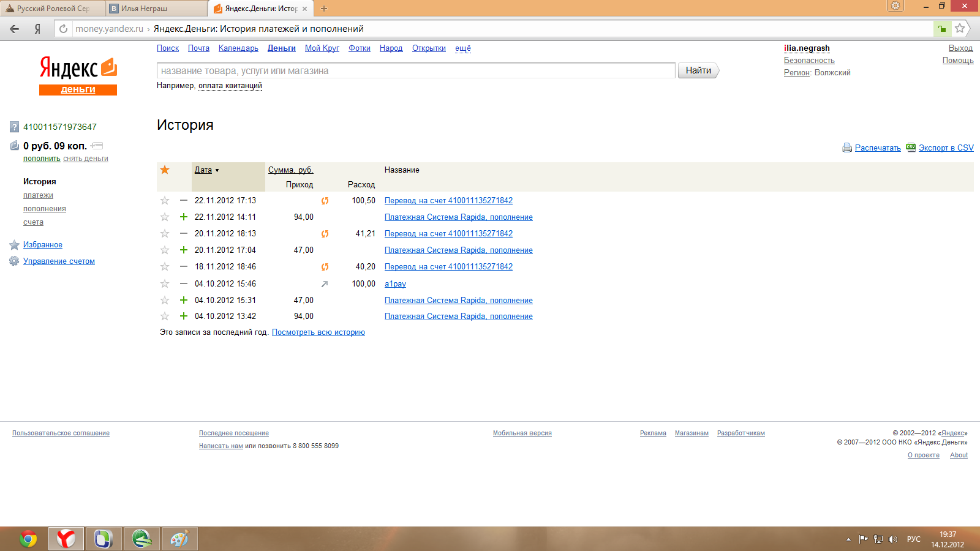Open Мой Круг in the top navigation
The height and width of the screenshot is (551, 980).
(322, 48)
